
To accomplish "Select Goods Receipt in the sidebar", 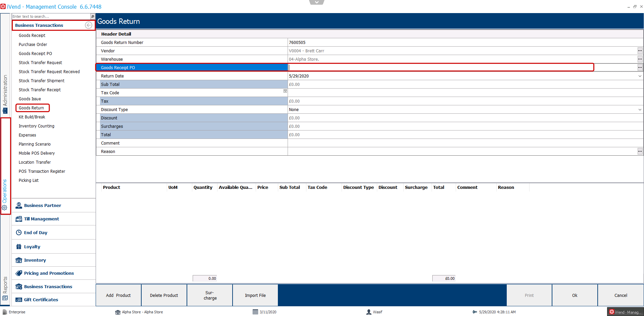I will pos(32,35).
